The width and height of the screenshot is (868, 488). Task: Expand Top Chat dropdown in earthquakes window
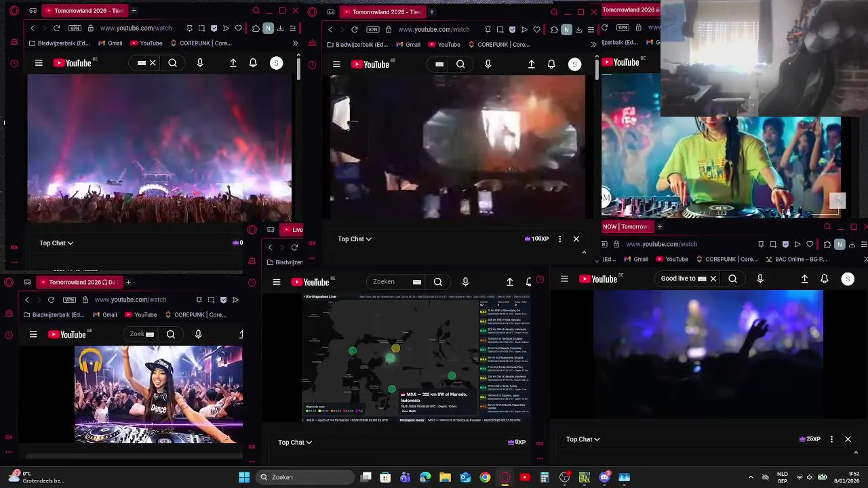point(295,442)
